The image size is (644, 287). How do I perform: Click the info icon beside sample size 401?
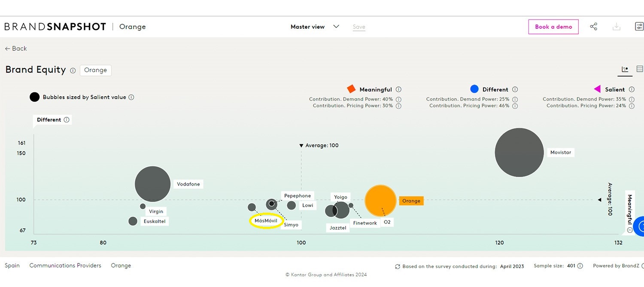tap(580, 266)
